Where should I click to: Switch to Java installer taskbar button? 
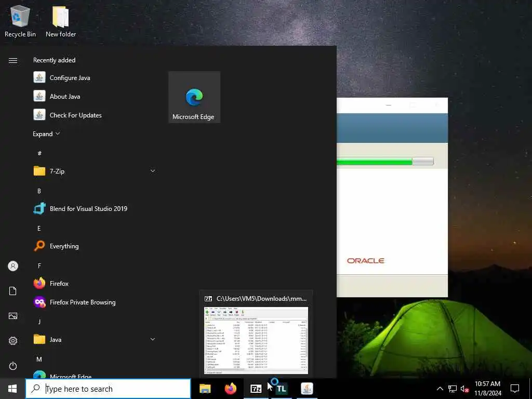point(307,389)
